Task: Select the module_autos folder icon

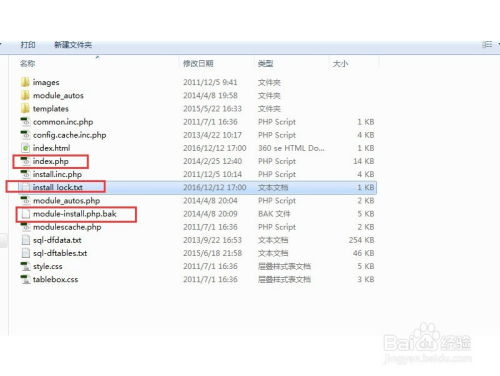Action: click(x=25, y=95)
